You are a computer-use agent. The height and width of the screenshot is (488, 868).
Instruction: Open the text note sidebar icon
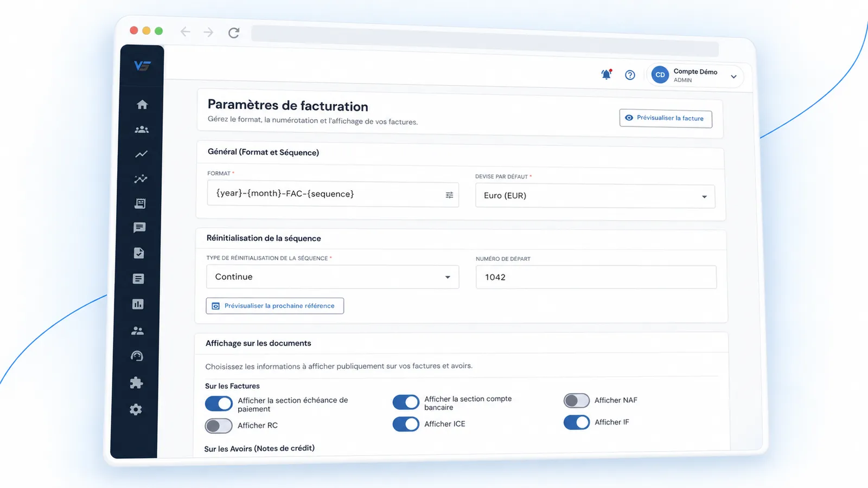pyautogui.click(x=138, y=279)
